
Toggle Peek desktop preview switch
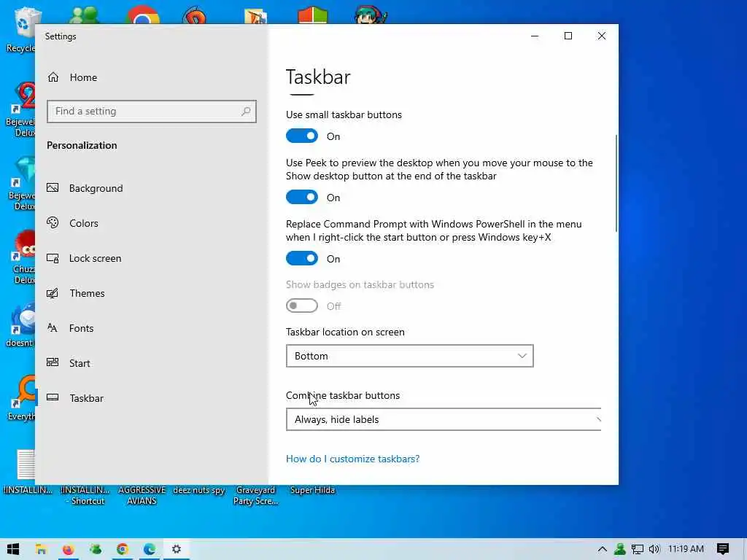(302, 197)
